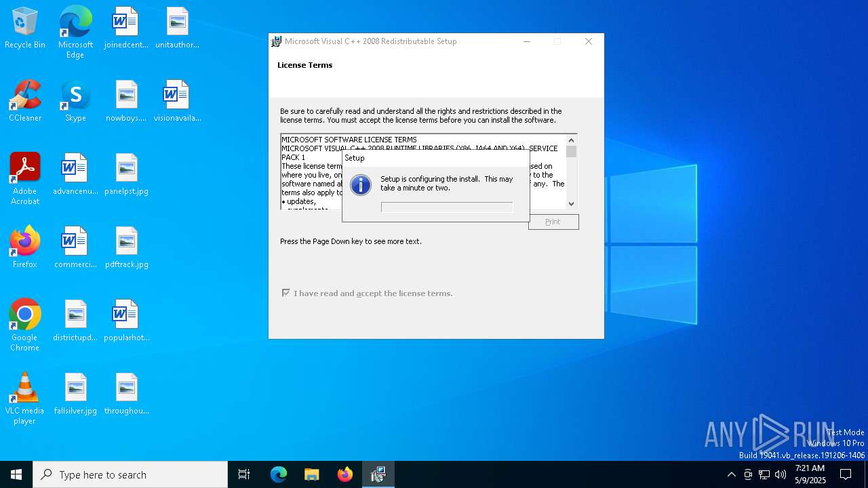868x488 pixels.
Task: Open Task View on the taskbar
Action: pos(244,474)
